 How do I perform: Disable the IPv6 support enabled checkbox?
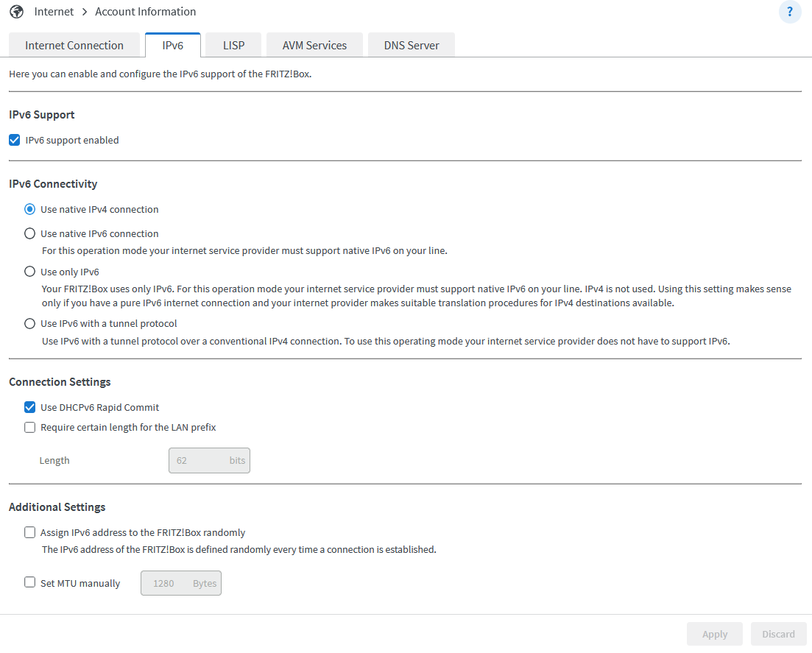click(15, 140)
